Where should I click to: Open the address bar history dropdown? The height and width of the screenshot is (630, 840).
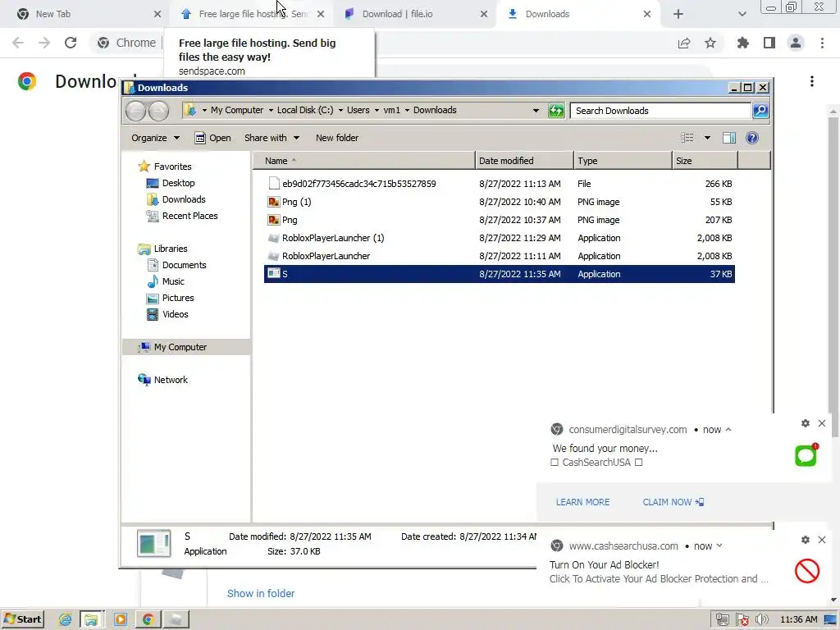click(536, 111)
